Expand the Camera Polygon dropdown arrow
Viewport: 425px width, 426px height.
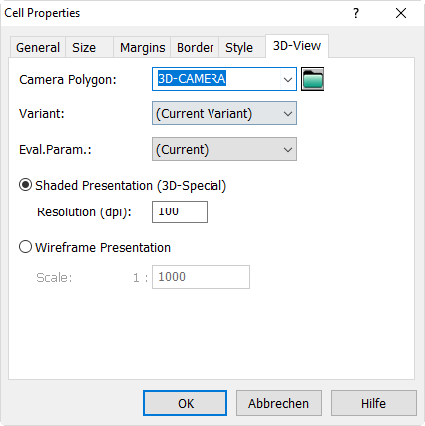(x=288, y=79)
